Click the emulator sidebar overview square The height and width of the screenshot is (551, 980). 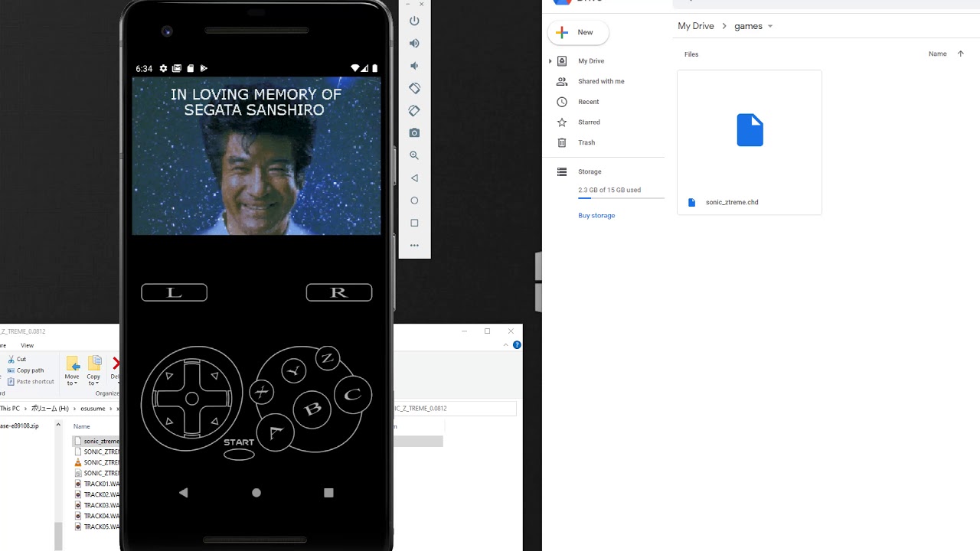click(x=414, y=223)
